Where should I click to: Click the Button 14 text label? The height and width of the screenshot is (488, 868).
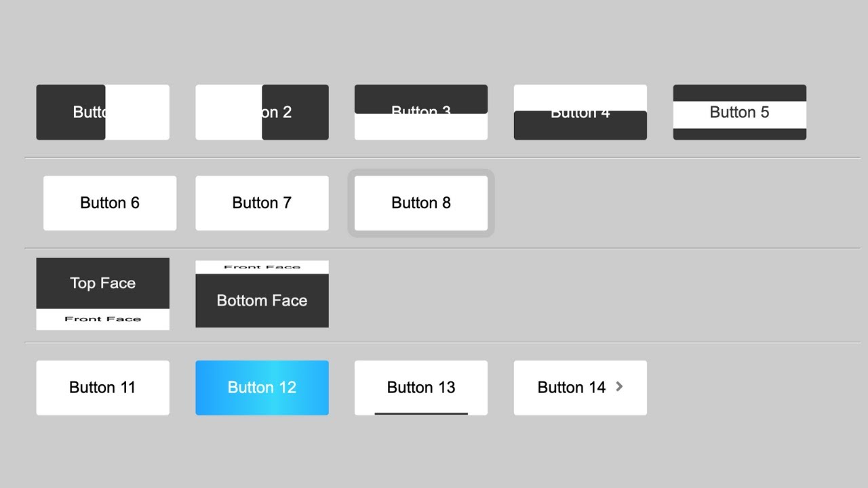pyautogui.click(x=571, y=388)
